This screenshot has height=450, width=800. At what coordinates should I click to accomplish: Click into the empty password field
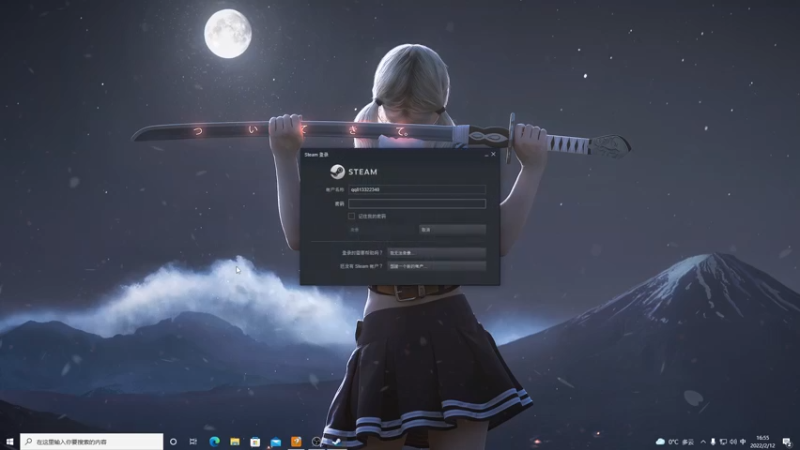(417, 204)
